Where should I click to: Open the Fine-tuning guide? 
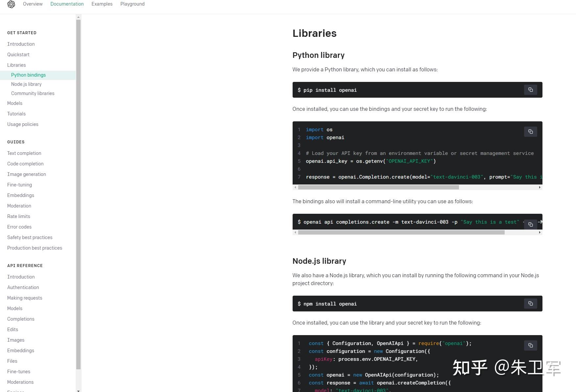(x=20, y=185)
